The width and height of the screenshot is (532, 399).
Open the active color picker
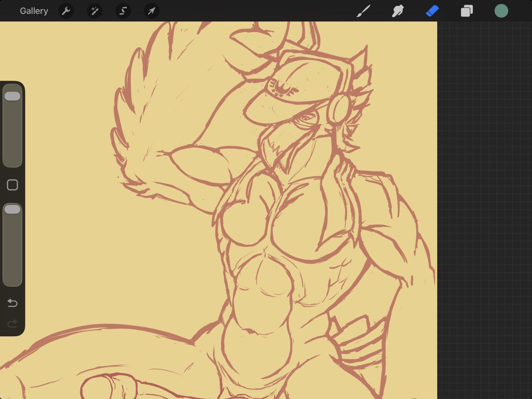point(501,11)
